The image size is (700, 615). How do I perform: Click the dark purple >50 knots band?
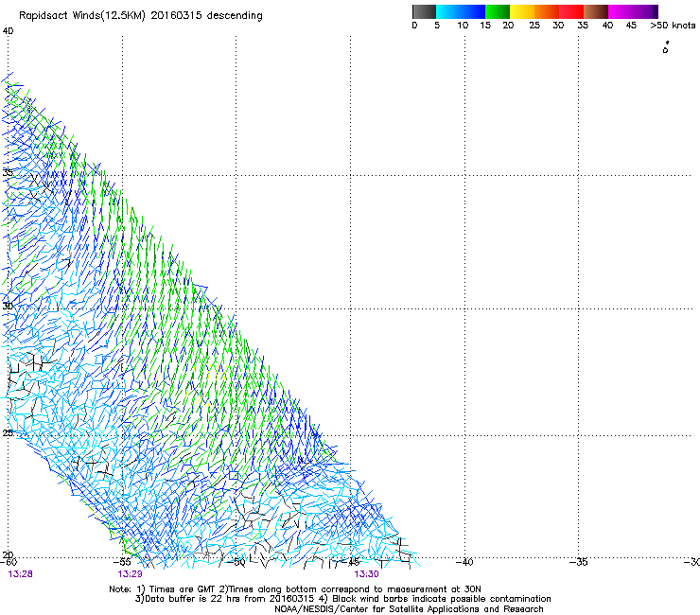pyautogui.click(x=656, y=11)
